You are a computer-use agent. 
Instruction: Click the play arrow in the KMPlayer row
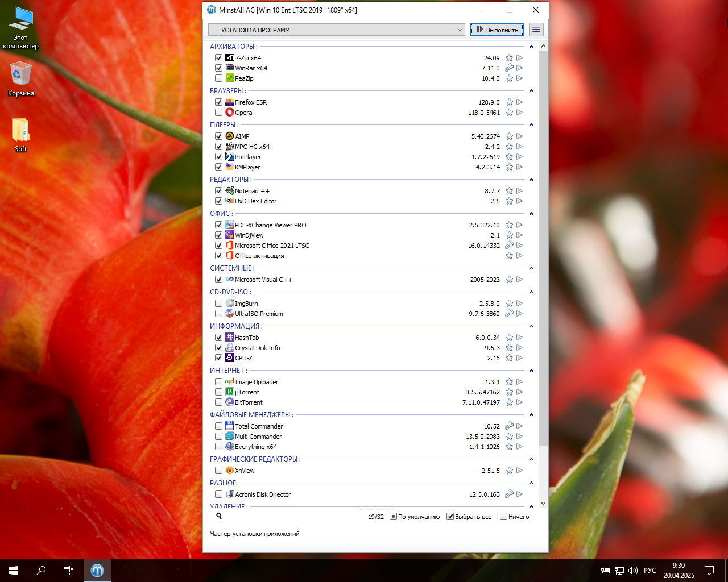coord(519,167)
